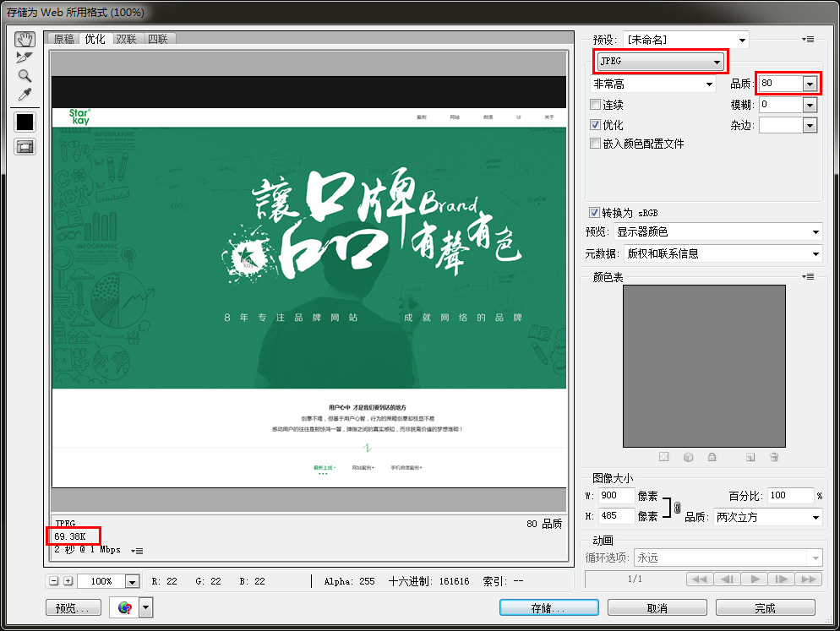Click the browser preview icon

[x=125, y=607]
